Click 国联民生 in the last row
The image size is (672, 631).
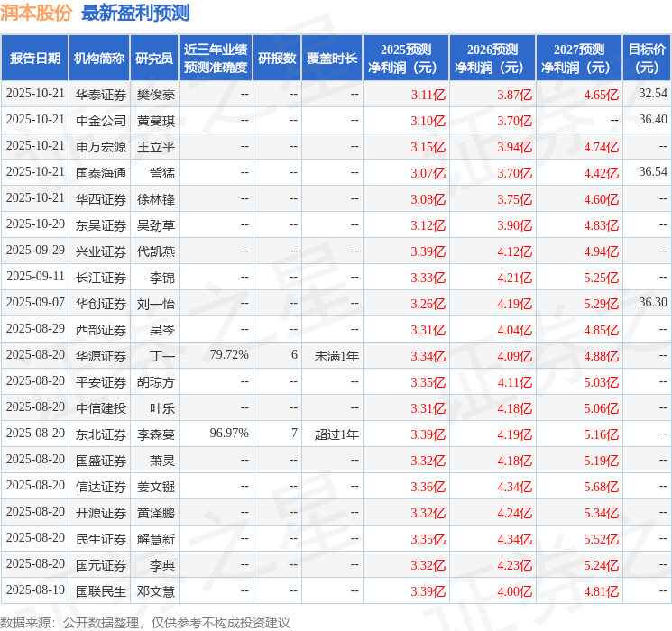101,591
